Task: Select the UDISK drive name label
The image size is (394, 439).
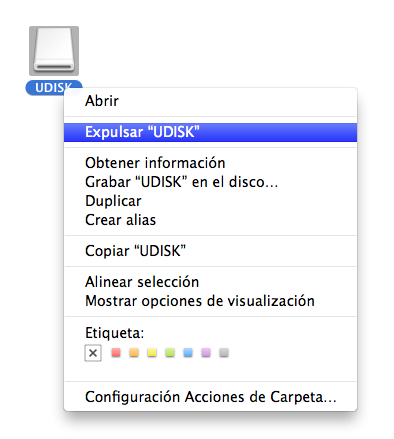Action: tap(53, 88)
